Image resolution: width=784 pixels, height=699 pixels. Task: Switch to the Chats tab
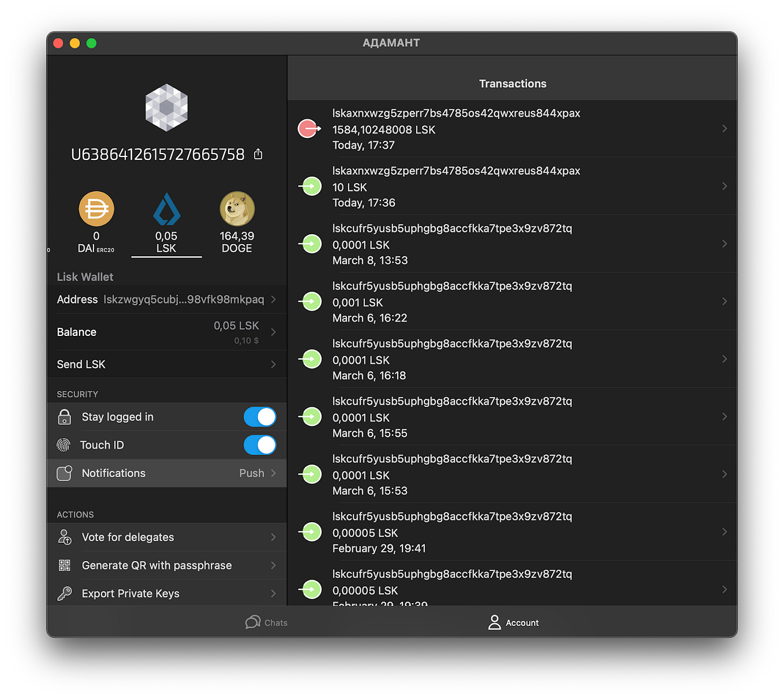[x=266, y=622]
